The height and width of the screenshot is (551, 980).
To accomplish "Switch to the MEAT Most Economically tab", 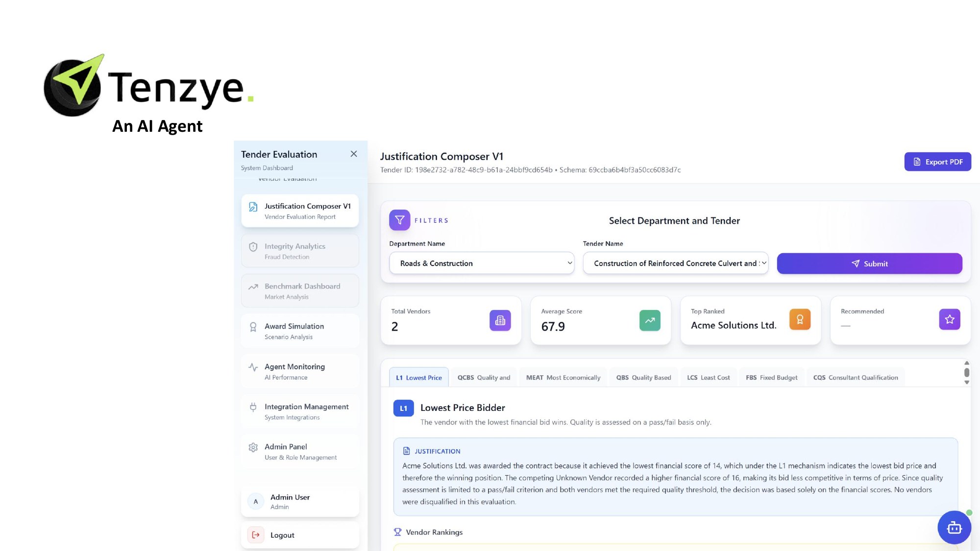I will pyautogui.click(x=563, y=378).
